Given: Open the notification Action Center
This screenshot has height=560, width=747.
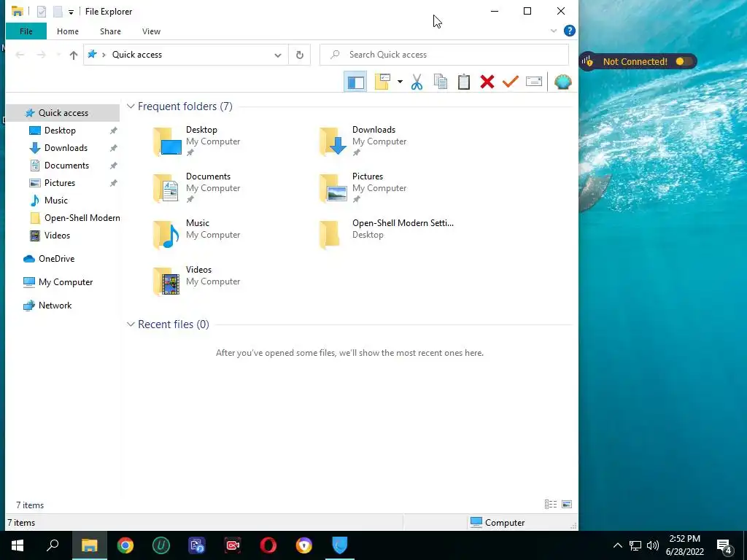Looking at the screenshot, I should 724,546.
